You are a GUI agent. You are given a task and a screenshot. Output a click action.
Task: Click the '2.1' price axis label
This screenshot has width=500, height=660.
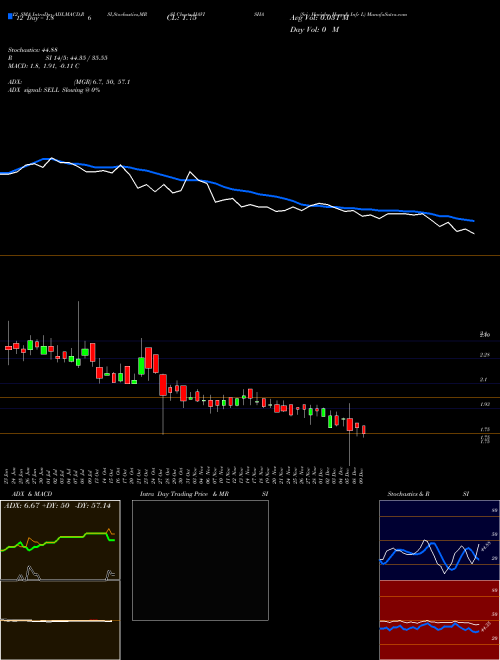click(484, 380)
